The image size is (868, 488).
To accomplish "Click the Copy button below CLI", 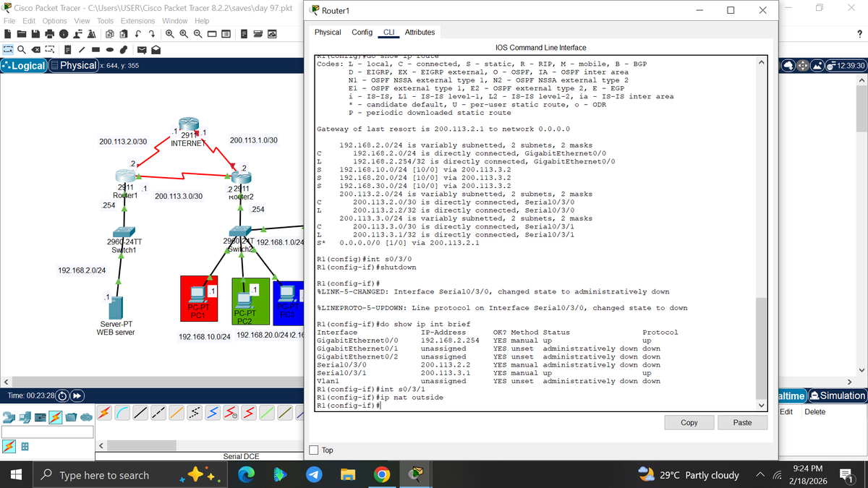I will coord(689,422).
